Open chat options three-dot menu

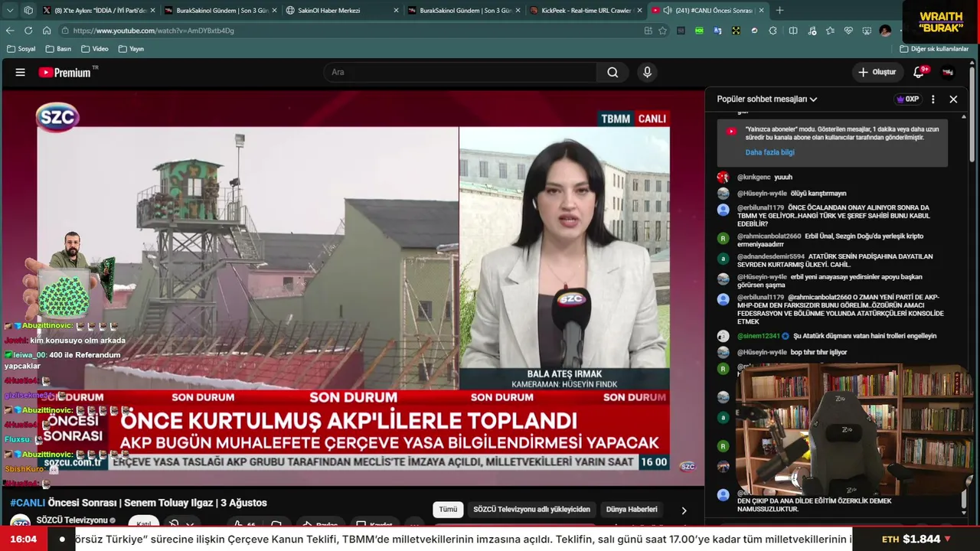tap(933, 99)
